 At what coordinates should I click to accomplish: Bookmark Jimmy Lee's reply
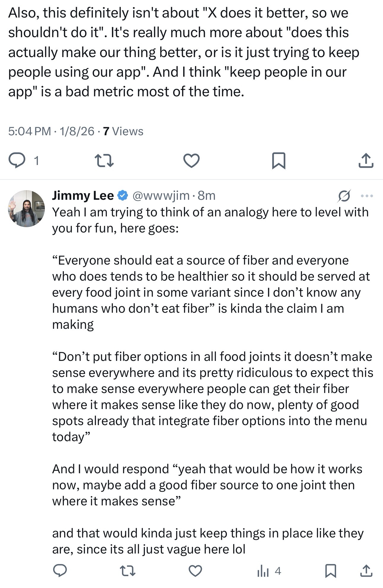point(330,571)
